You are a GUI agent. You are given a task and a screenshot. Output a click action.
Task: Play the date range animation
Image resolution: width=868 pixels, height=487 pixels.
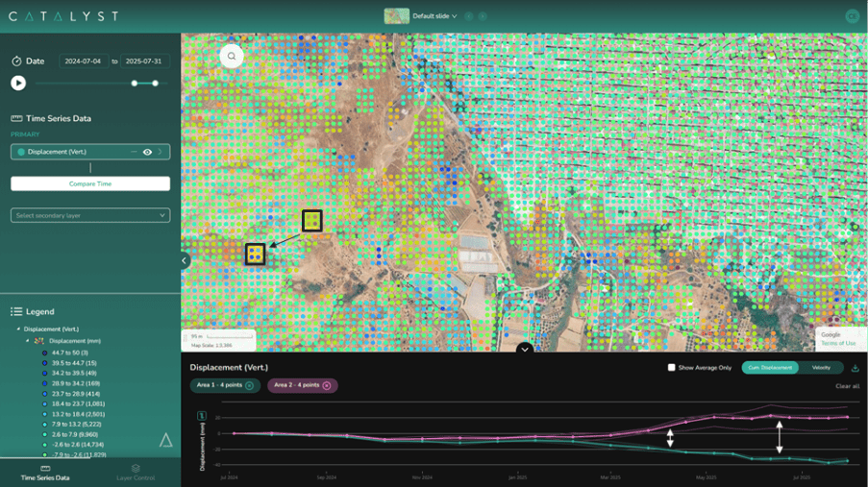coord(18,83)
